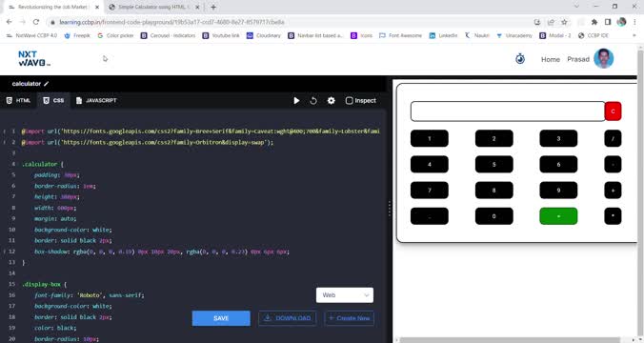Open the browser extensions puzzle icon

(594, 22)
